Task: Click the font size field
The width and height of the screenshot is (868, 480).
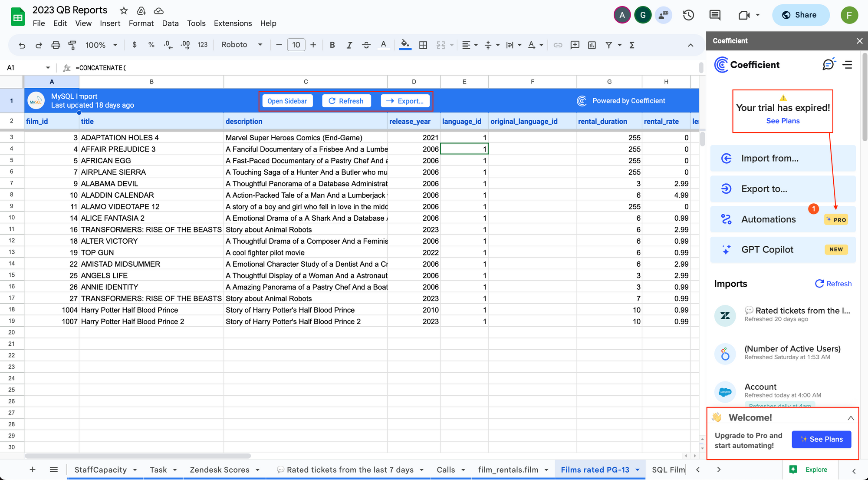Action: (x=296, y=45)
